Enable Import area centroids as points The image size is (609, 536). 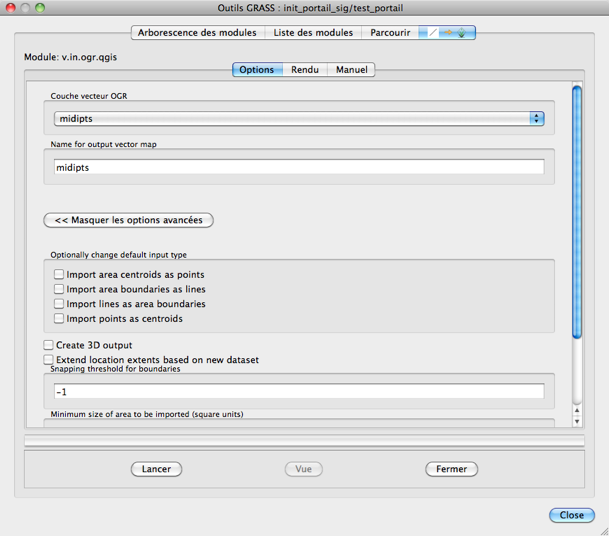pos(59,274)
